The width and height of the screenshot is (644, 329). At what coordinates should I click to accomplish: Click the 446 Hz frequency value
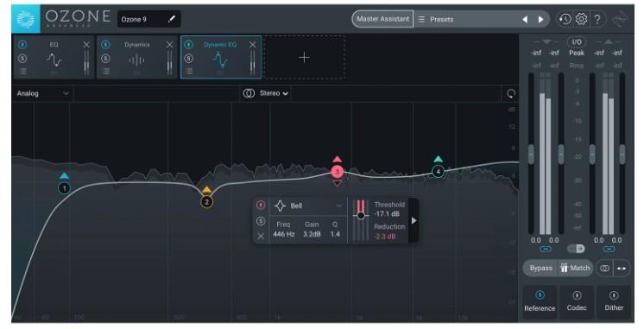[x=284, y=234]
